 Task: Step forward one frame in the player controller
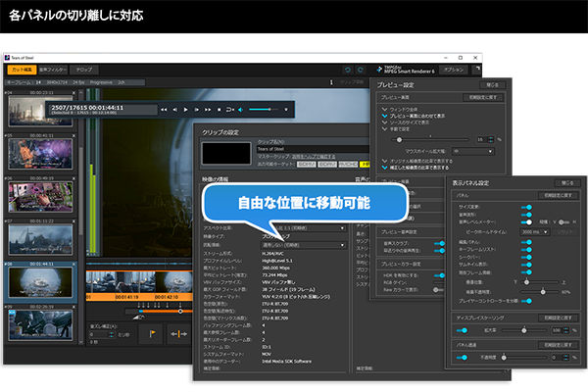[x=197, y=110]
